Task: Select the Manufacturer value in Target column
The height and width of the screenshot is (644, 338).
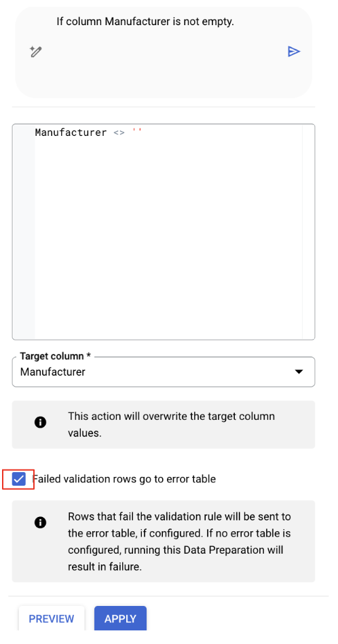Action: pyautogui.click(x=53, y=372)
